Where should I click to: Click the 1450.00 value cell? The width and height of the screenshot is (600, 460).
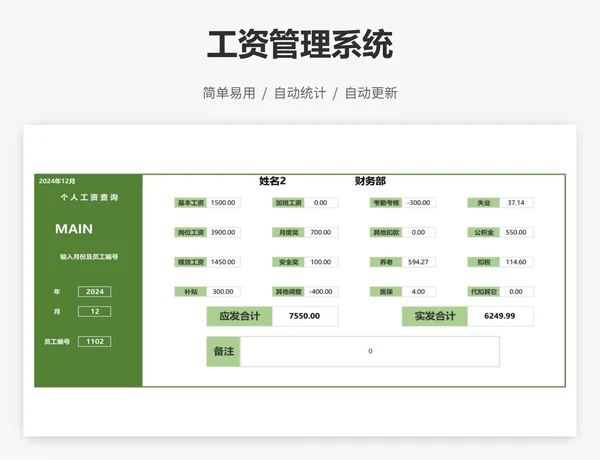click(223, 262)
